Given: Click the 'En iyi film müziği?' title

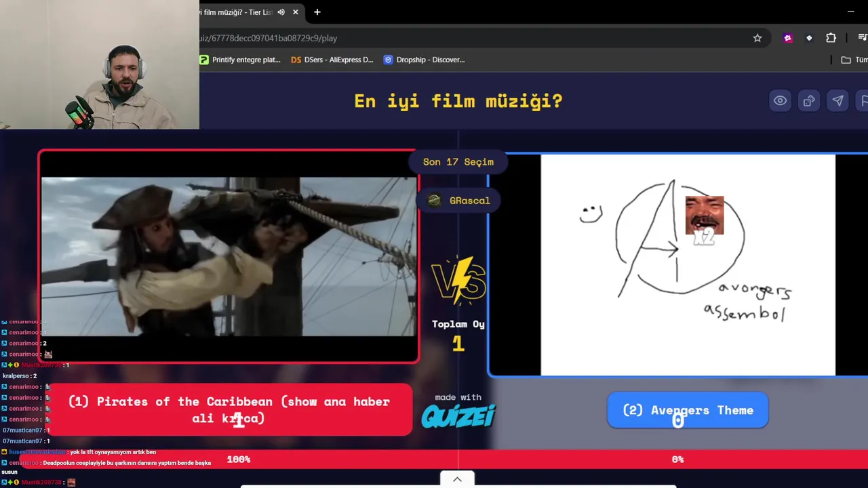Looking at the screenshot, I should 458,101.
